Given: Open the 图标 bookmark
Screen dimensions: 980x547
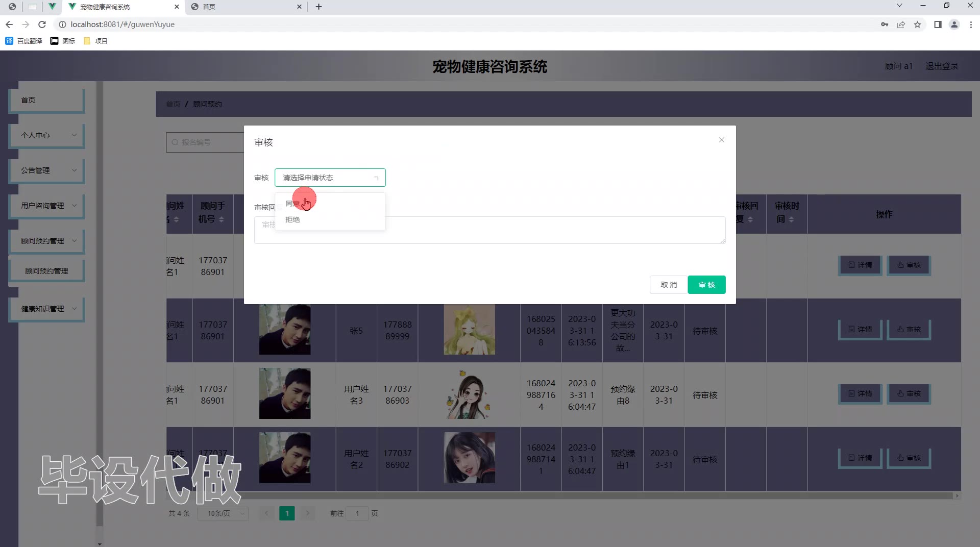Looking at the screenshot, I should (63, 41).
